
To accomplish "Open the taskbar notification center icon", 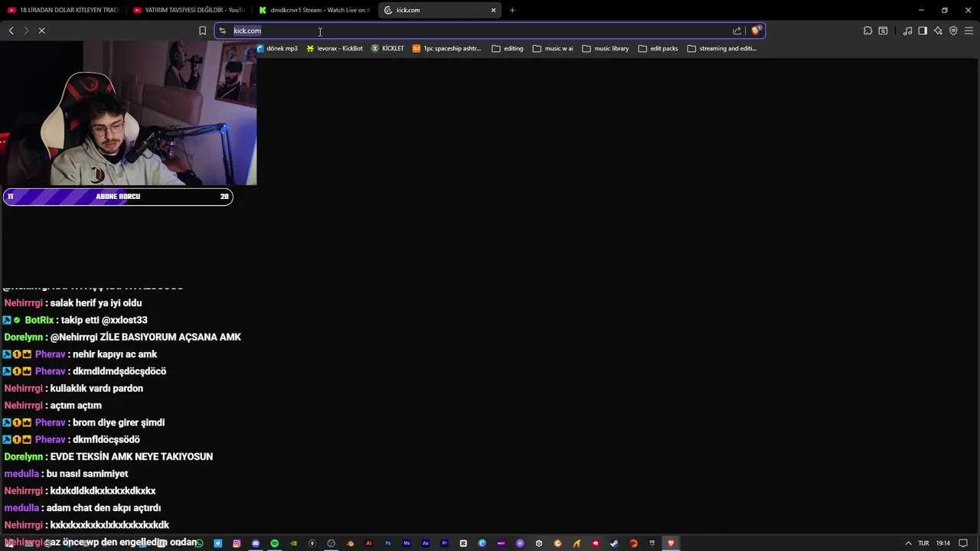I will pos(963,543).
